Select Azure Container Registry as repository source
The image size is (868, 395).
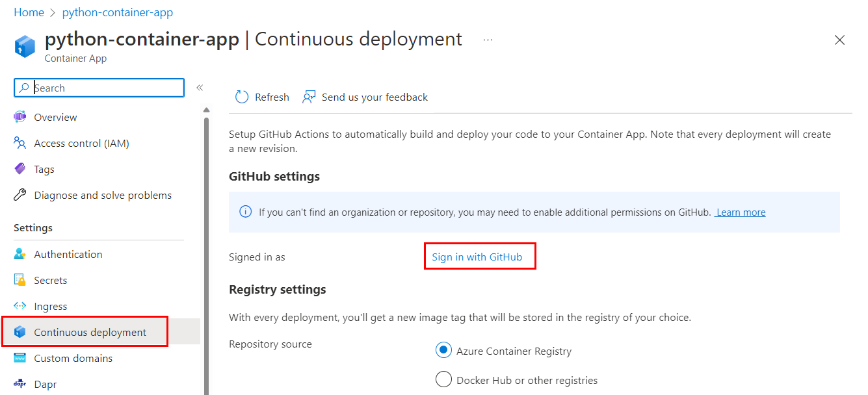443,350
